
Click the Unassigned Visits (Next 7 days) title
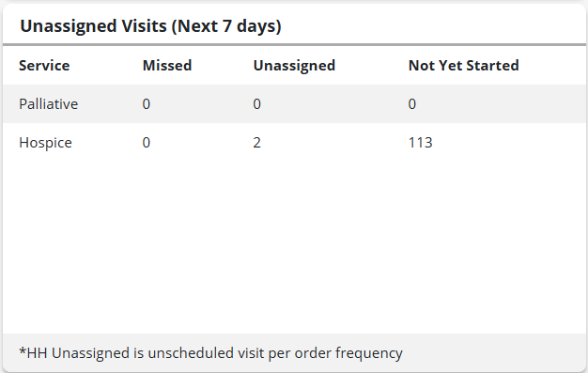pos(150,26)
